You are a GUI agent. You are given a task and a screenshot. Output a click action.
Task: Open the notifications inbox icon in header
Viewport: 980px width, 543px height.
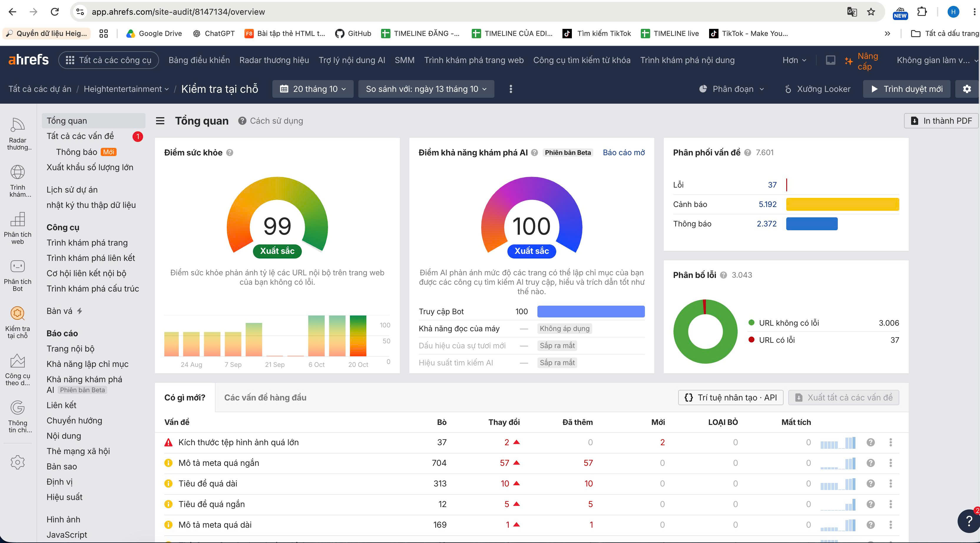click(x=830, y=60)
